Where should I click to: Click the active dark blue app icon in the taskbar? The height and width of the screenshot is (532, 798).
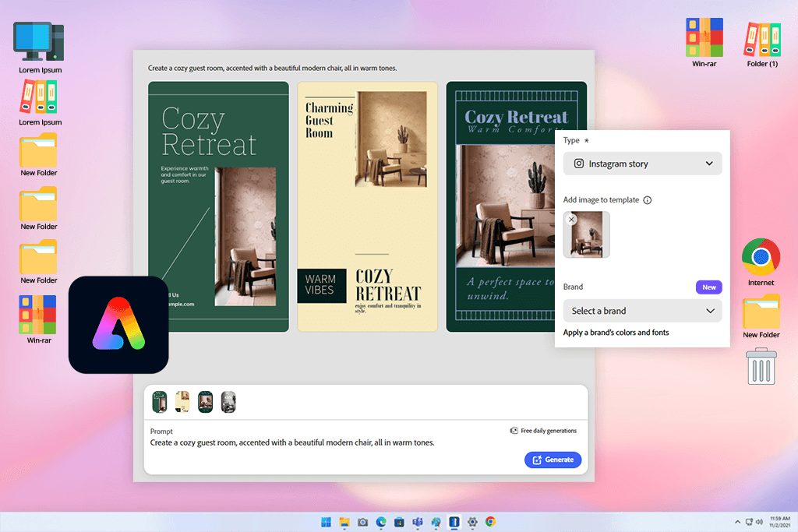click(454, 522)
